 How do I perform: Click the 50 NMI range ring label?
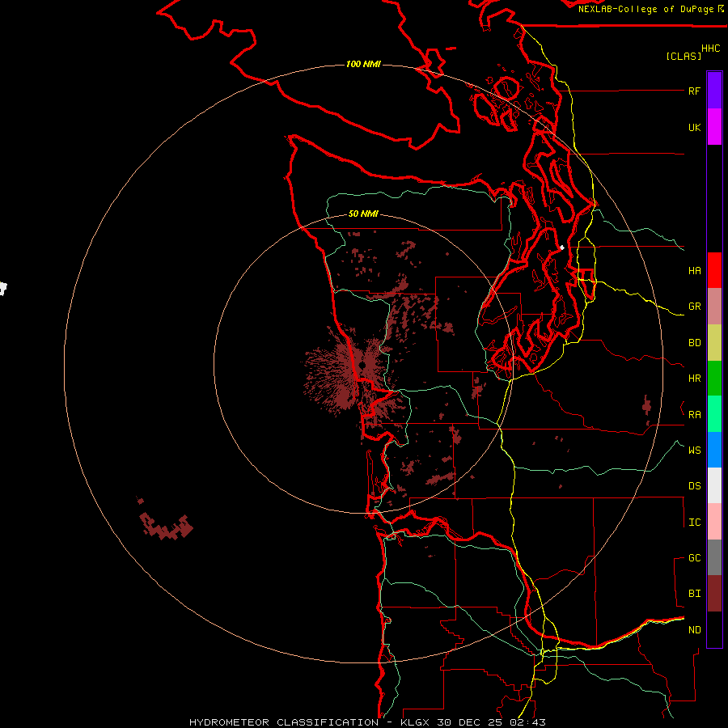click(x=363, y=214)
